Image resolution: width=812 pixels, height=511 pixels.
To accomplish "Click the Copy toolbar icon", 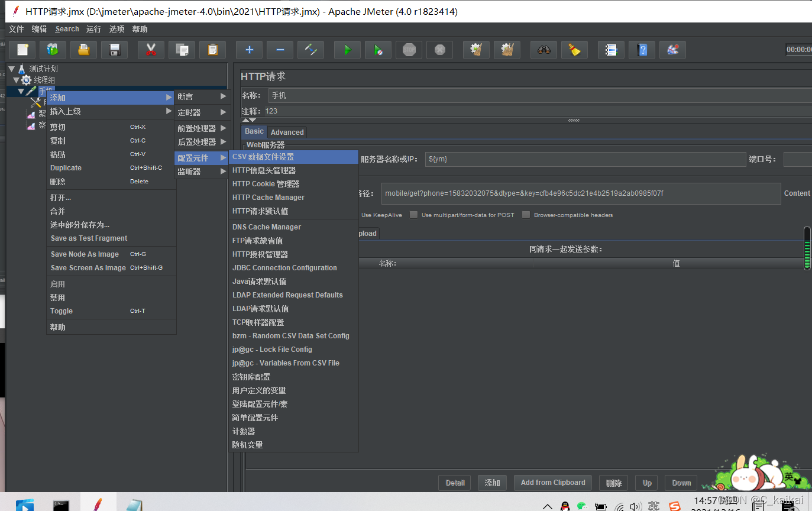I will pos(182,50).
